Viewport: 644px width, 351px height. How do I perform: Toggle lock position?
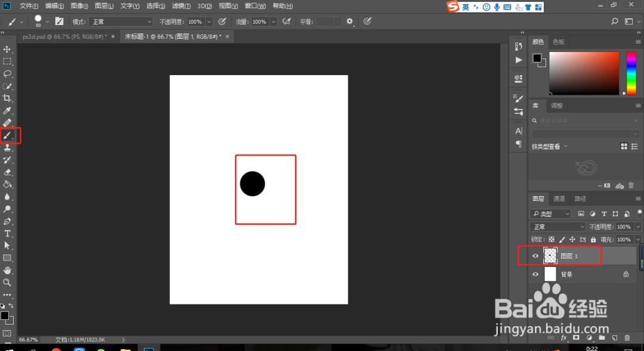point(572,240)
